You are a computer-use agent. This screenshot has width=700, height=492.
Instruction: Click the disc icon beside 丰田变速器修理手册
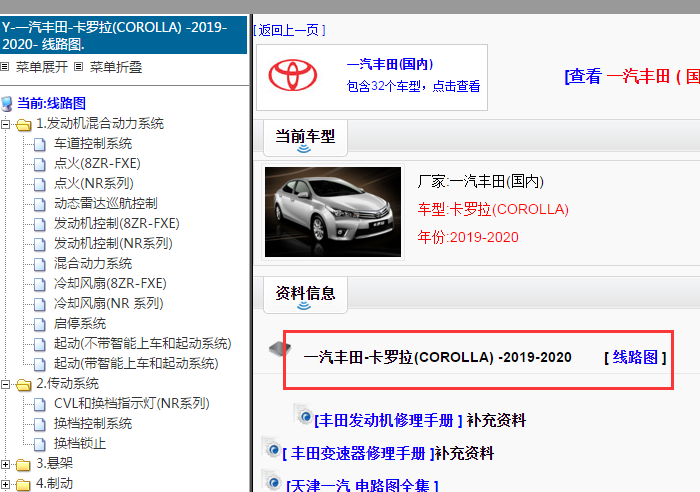point(271,448)
